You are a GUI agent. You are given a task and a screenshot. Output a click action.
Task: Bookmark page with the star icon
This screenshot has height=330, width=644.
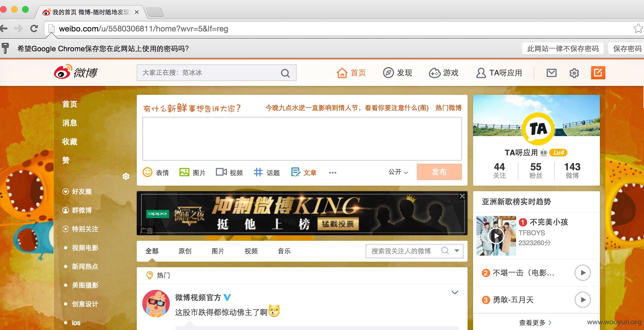[x=638, y=28]
